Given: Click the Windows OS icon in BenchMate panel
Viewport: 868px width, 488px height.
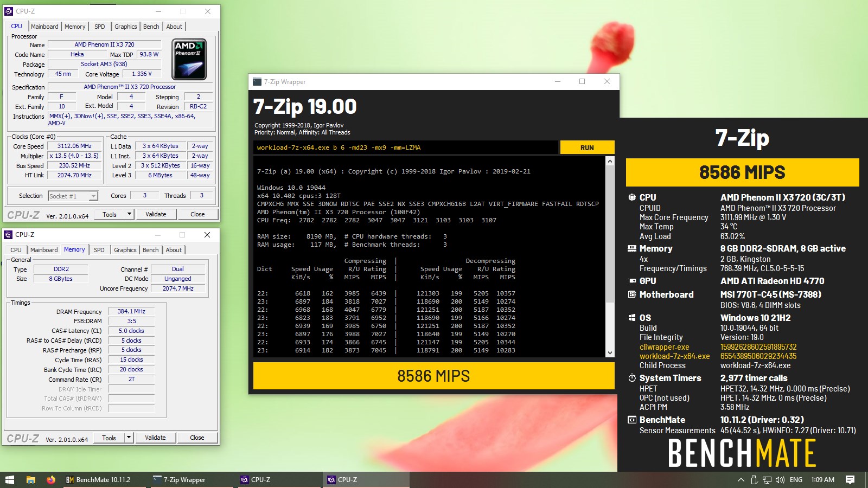Looking at the screenshot, I should pyautogui.click(x=632, y=318).
